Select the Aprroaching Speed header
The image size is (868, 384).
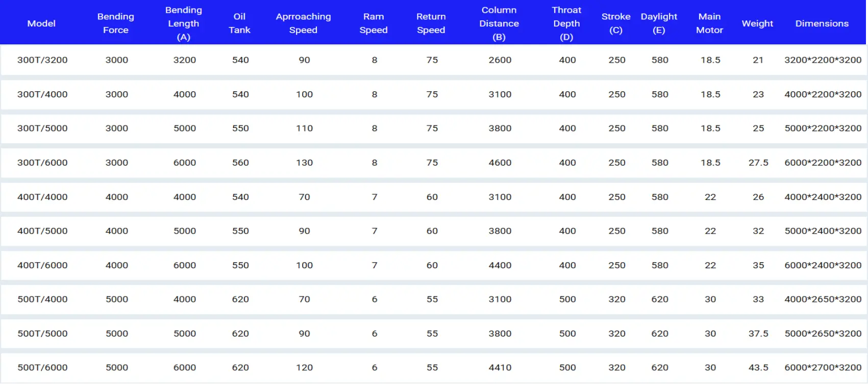pos(303,23)
